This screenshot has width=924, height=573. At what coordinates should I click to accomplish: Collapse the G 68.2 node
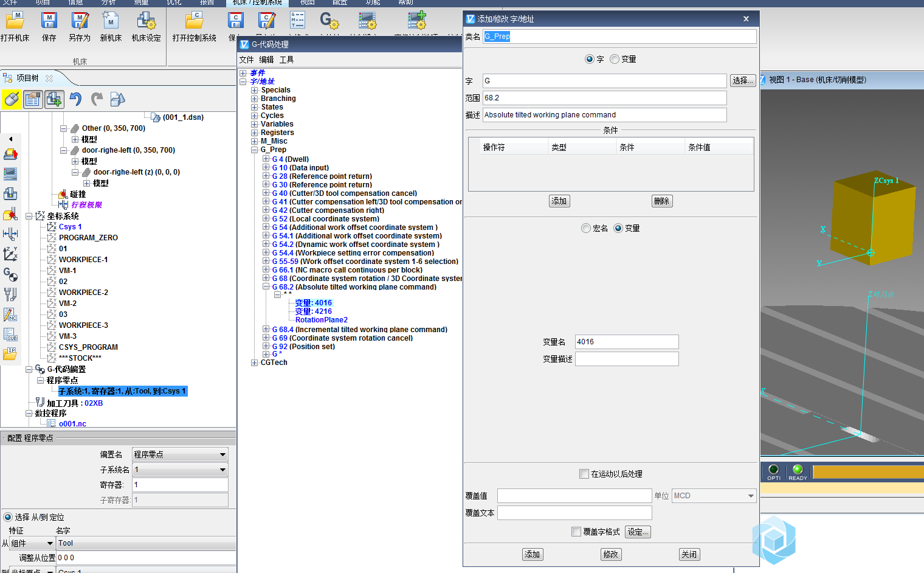pos(266,286)
